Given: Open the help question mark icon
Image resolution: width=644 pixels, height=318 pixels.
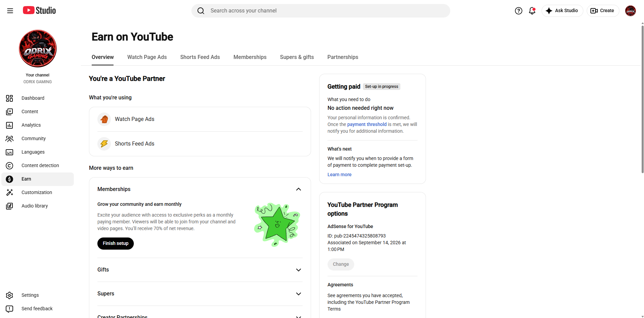Looking at the screenshot, I should [x=519, y=11].
